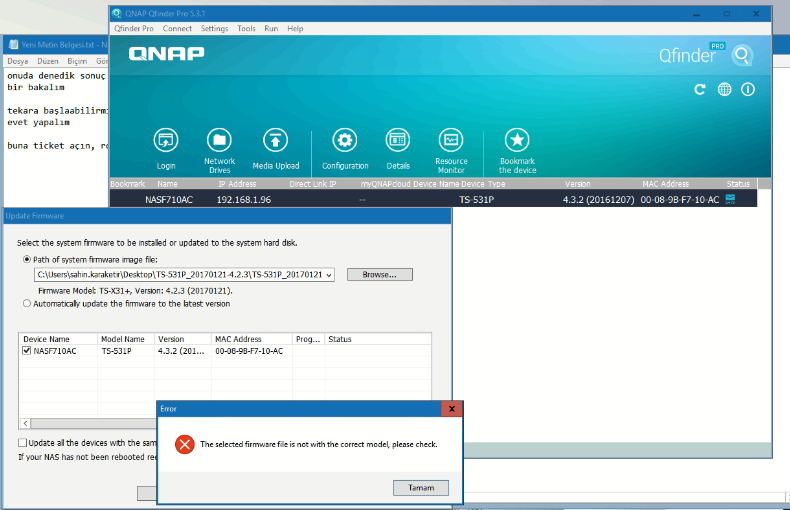Select IP 192.168.1.96 in device row
This screenshot has height=510, width=790.
pos(244,200)
